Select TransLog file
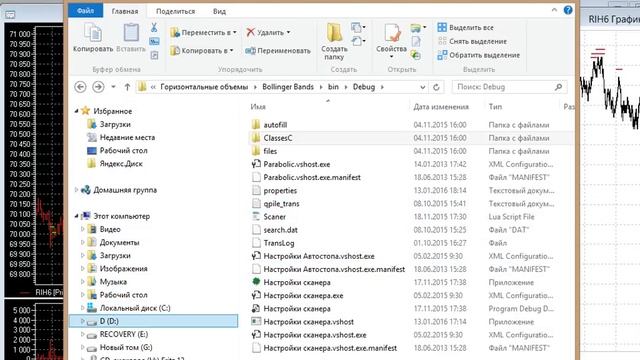This screenshot has width=640, height=360. (279, 243)
